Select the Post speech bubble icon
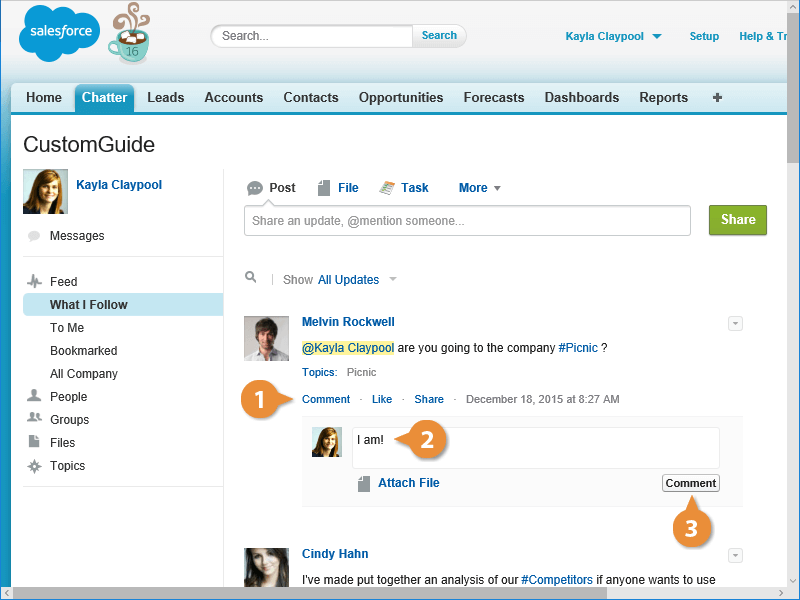Image resolution: width=800 pixels, height=600 pixels. 255,188
